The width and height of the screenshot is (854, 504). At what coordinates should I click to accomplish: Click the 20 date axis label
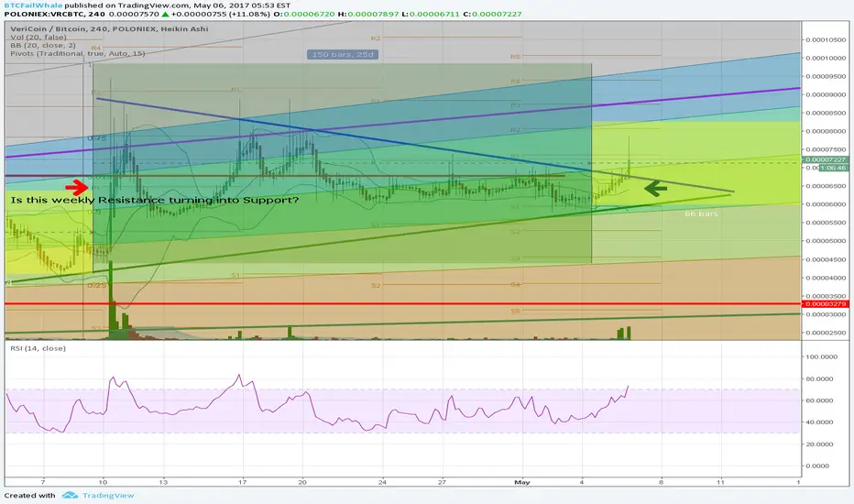302,482
